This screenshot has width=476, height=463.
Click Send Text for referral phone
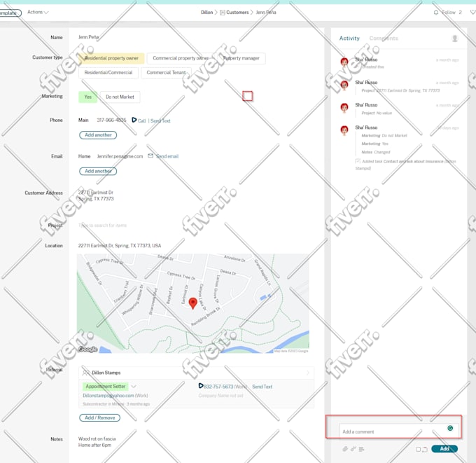tap(262, 387)
